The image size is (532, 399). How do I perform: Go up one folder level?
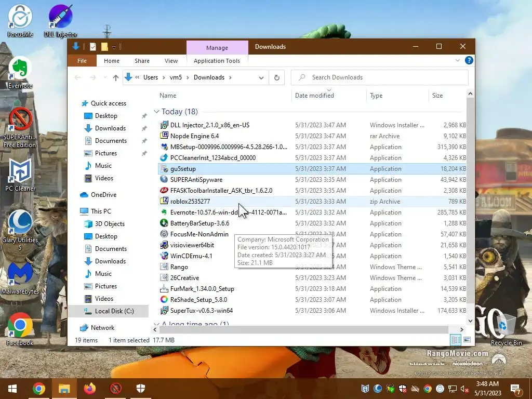click(x=116, y=78)
